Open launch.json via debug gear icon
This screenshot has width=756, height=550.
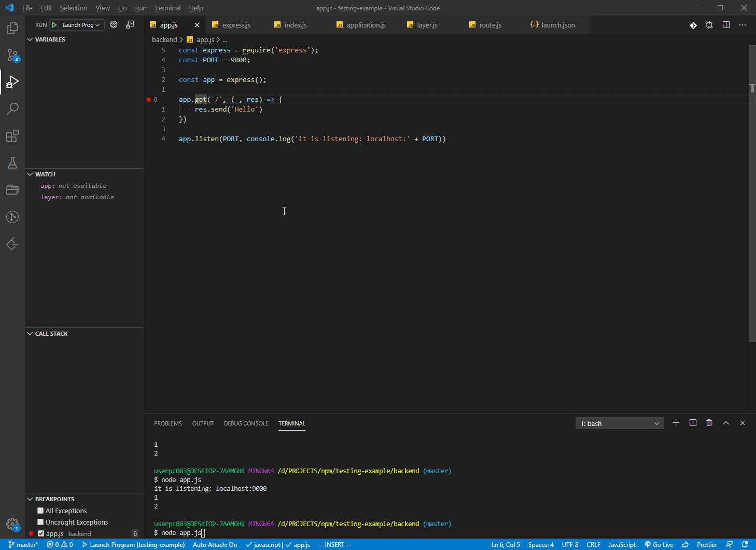tap(114, 25)
